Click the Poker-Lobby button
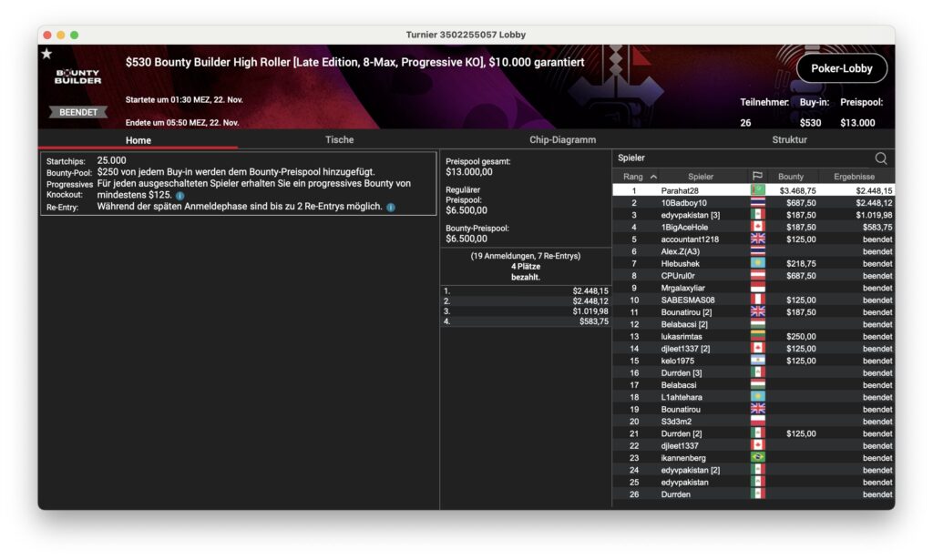Screen dimensions: 933x560 click(x=841, y=68)
